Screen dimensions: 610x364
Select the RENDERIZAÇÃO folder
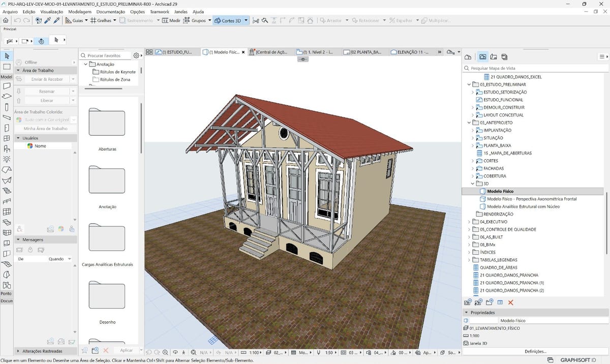pos(495,214)
